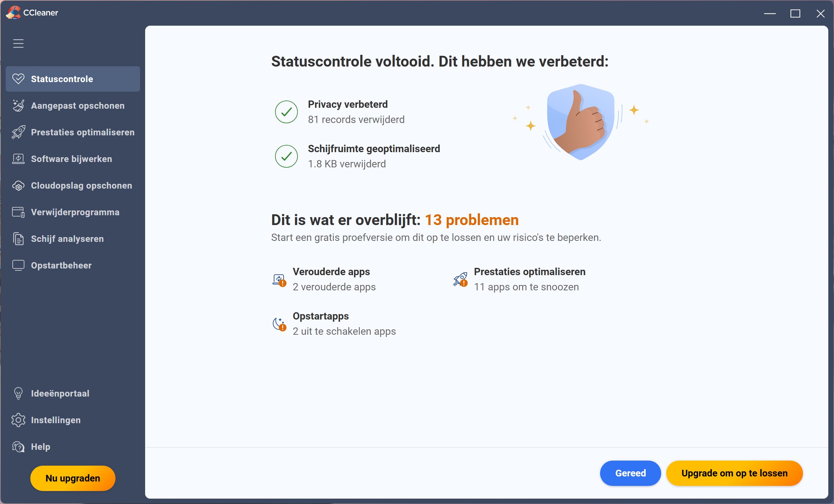Image resolution: width=834 pixels, height=504 pixels.
Task: Click the Nu upgraden button
Action: 73,478
